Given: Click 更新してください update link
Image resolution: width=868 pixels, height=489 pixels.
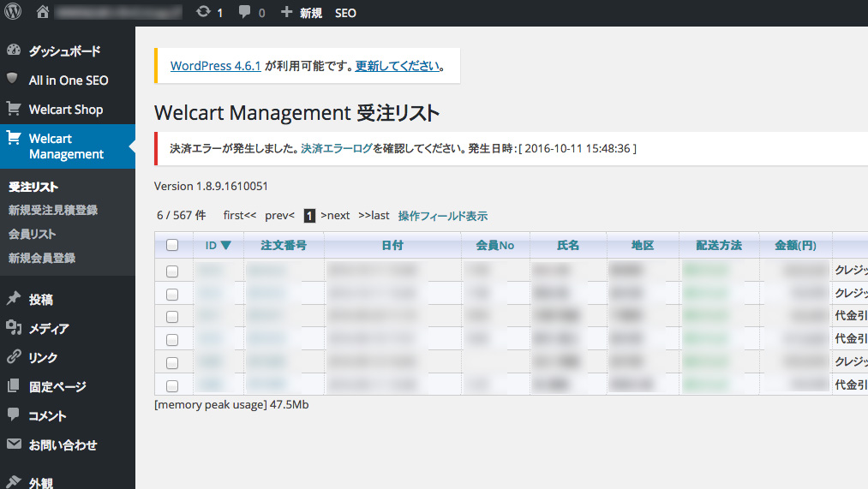Looking at the screenshot, I should (x=398, y=66).
